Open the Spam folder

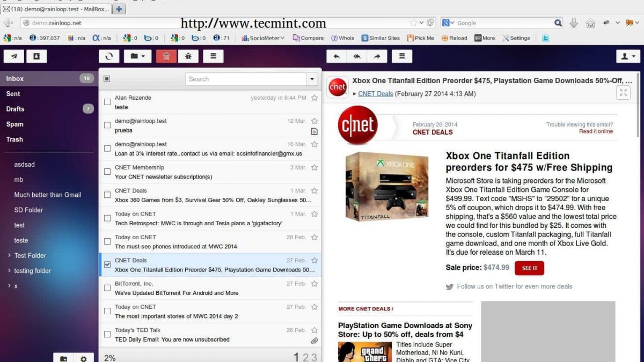(x=48, y=124)
